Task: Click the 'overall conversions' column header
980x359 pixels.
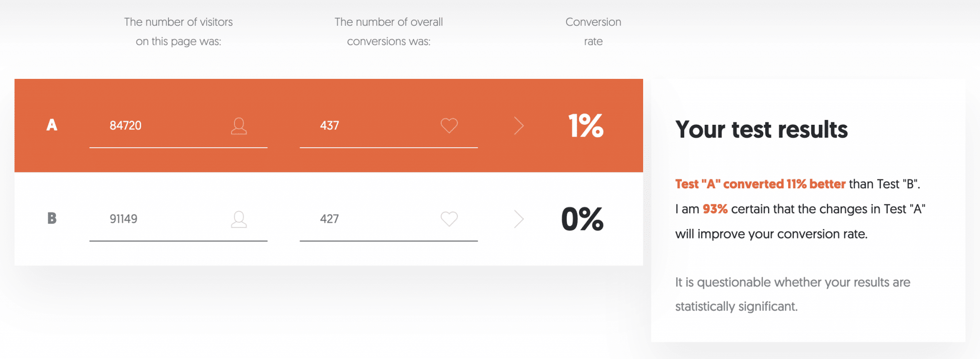Action: (x=389, y=32)
